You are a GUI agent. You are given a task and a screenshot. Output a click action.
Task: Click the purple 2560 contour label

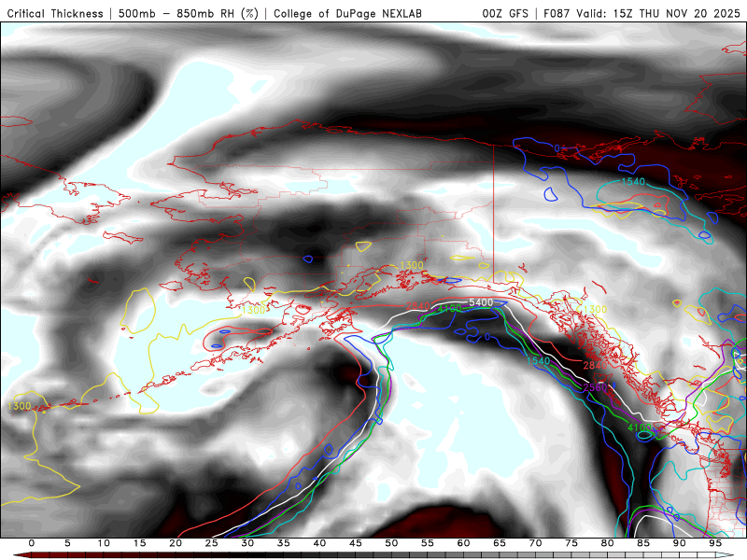pos(595,387)
